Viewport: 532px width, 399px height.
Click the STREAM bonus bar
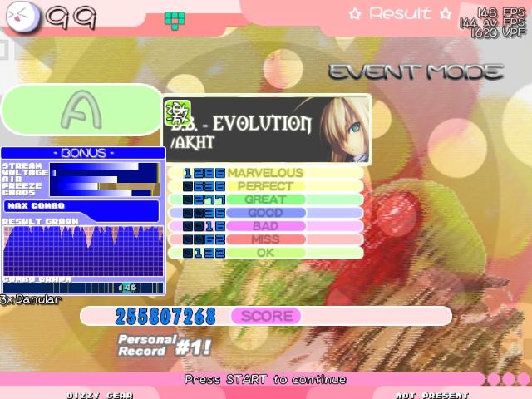tap(105, 166)
